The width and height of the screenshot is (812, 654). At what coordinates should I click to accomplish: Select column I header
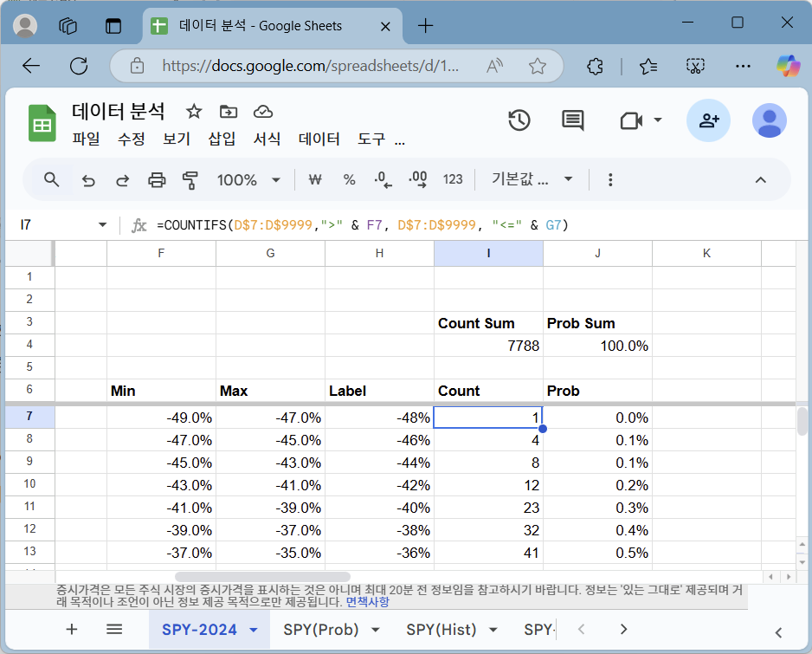pos(488,254)
